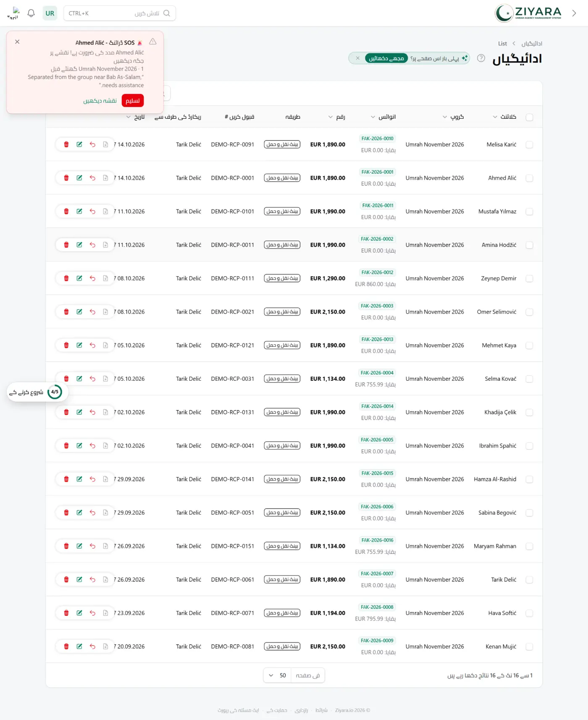Open the UR language switcher

click(x=50, y=13)
